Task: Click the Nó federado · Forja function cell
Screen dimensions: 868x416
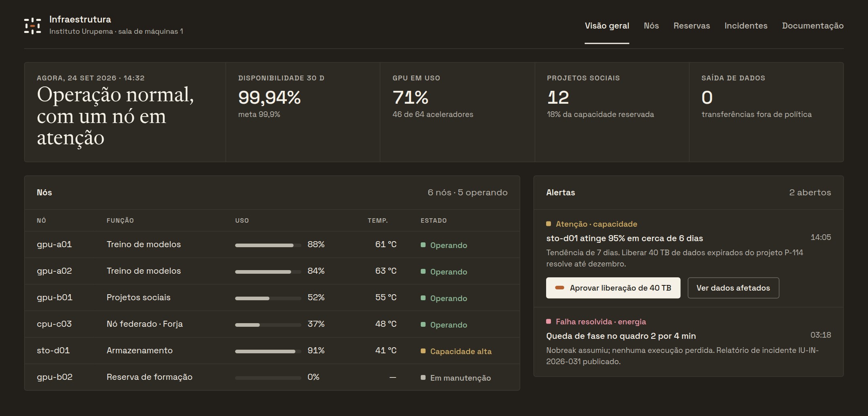Action: (145, 324)
